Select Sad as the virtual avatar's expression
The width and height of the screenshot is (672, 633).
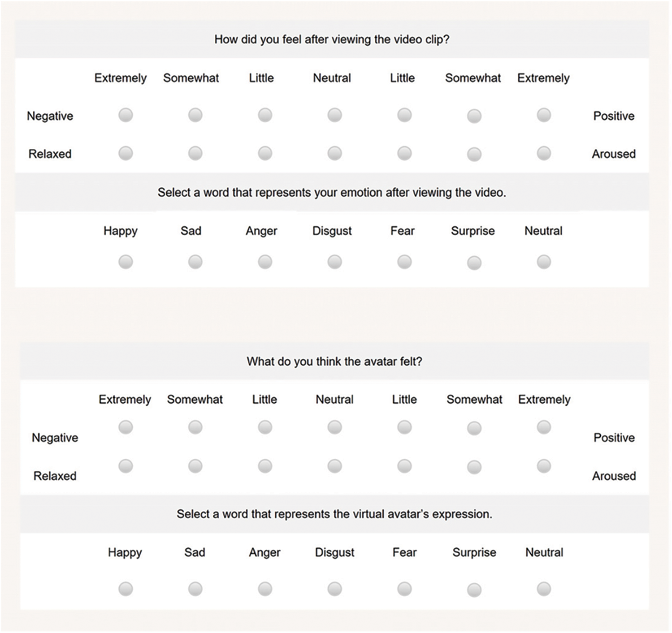(195, 589)
